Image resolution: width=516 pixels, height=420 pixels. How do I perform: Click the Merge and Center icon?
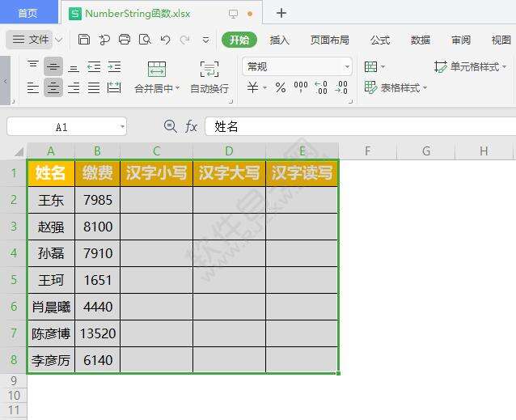pyautogui.click(x=157, y=70)
